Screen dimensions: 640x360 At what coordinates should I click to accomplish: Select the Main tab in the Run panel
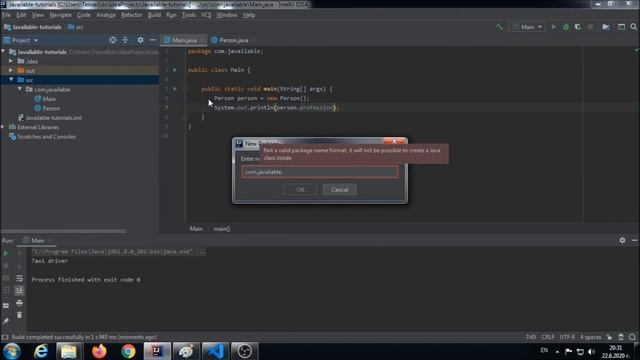38,240
